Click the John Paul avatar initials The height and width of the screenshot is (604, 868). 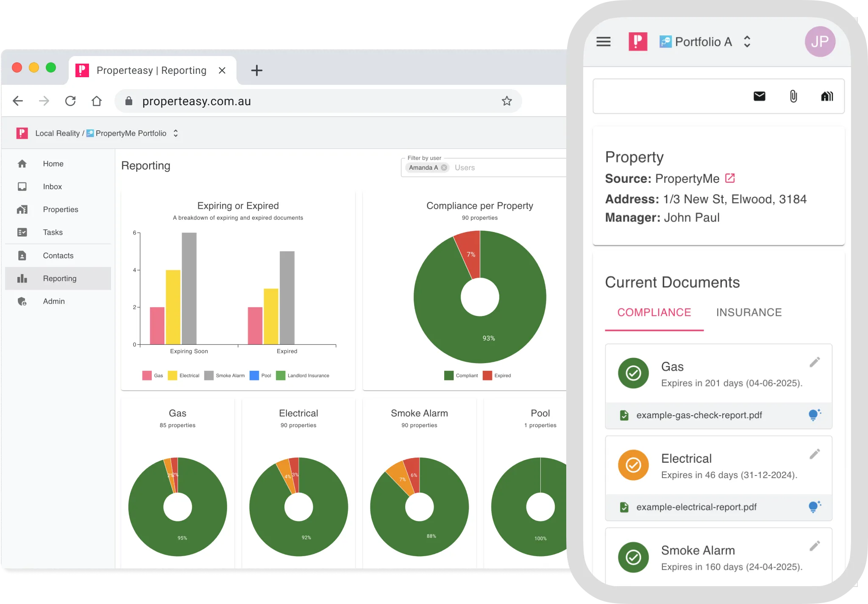point(821,41)
